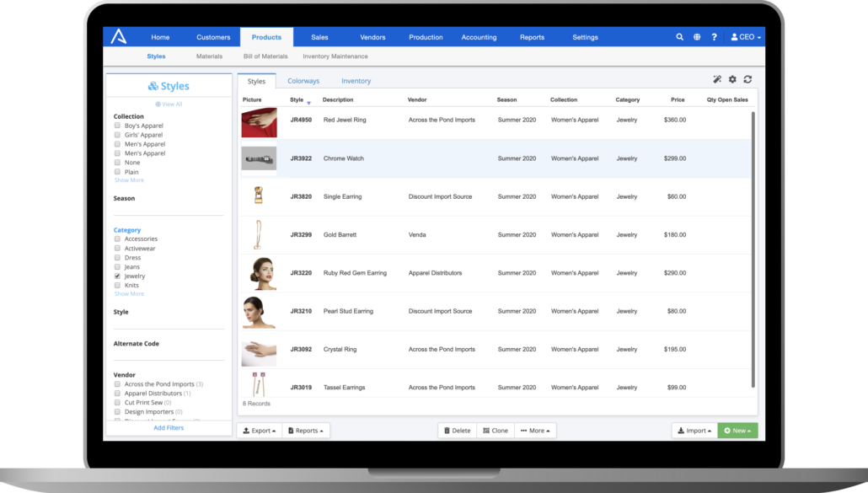Open the Reports dropdown at the bottom
The width and height of the screenshot is (868, 493).
coord(306,431)
